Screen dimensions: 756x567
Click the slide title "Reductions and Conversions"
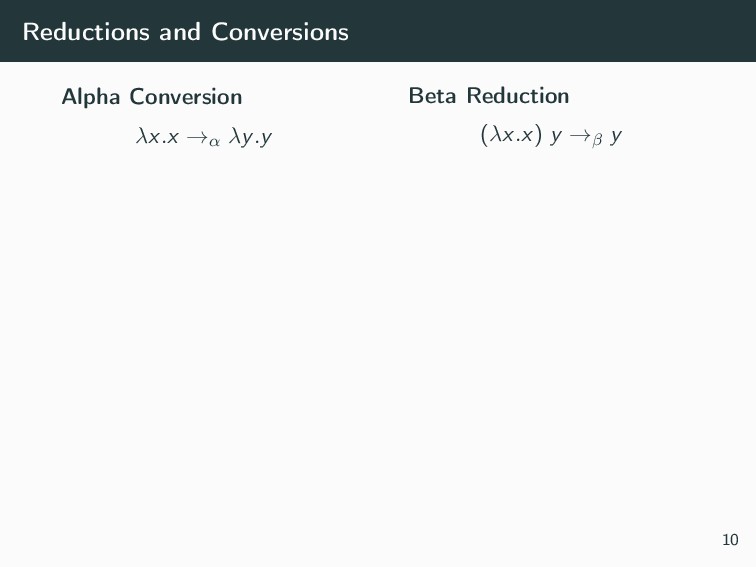[x=185, y=32]
